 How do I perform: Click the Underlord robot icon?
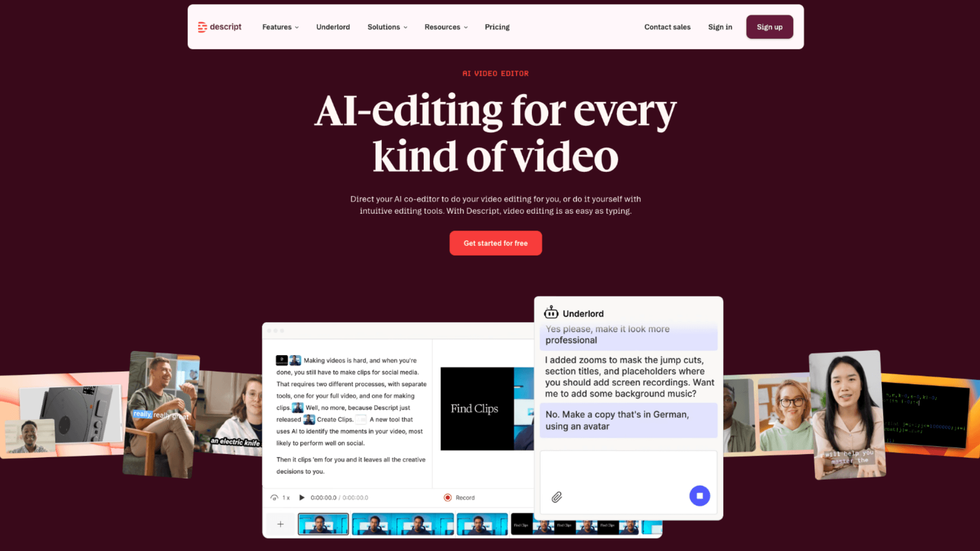551,312
